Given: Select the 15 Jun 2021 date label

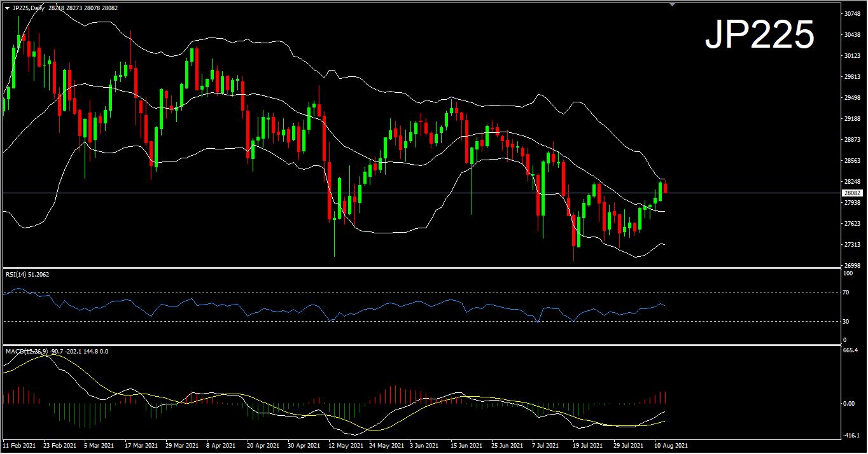Looking at the screenshot, I should click(466, 446).
